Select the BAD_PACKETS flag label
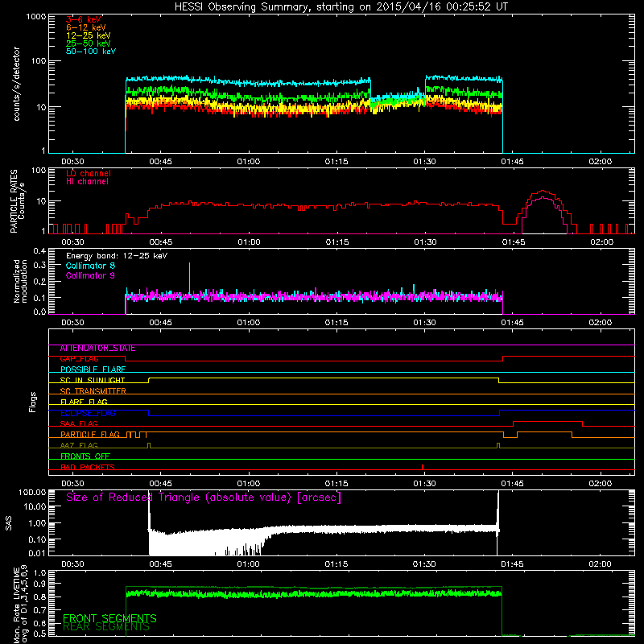The height and width of the screenshot is (644, 644). (88, 467)
